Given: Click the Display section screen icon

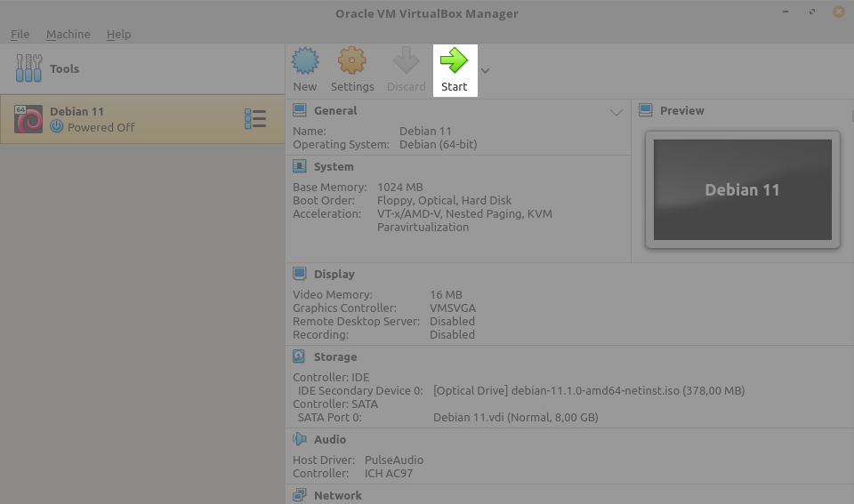Looking at the screenshot, I should [300, 273].
